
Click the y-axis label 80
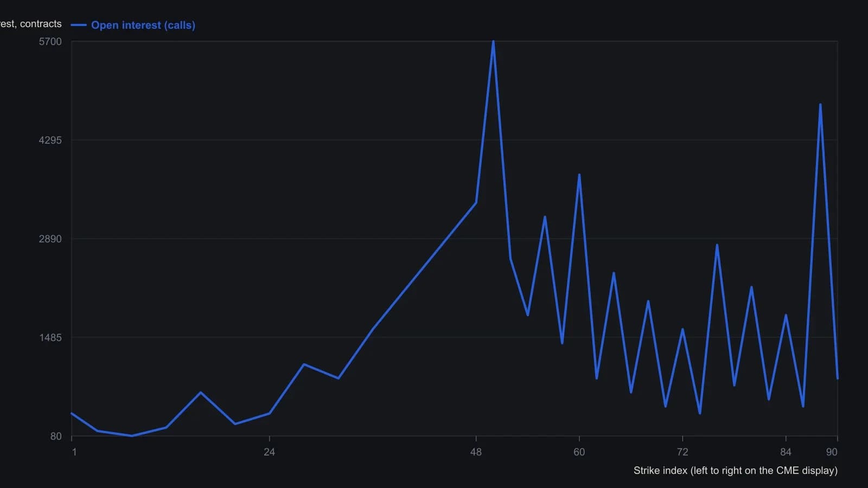point(56,436)
